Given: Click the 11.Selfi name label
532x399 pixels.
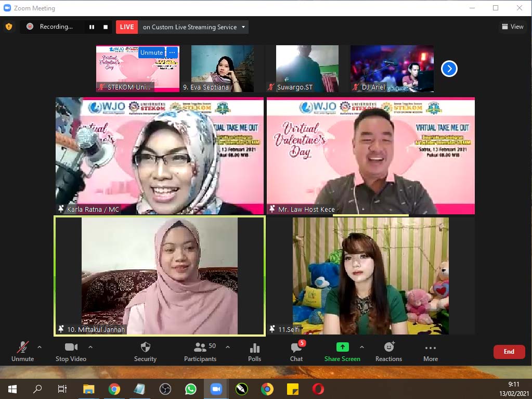Looking at the screenshot, I should pyautogui.click(x=289, y=329).
